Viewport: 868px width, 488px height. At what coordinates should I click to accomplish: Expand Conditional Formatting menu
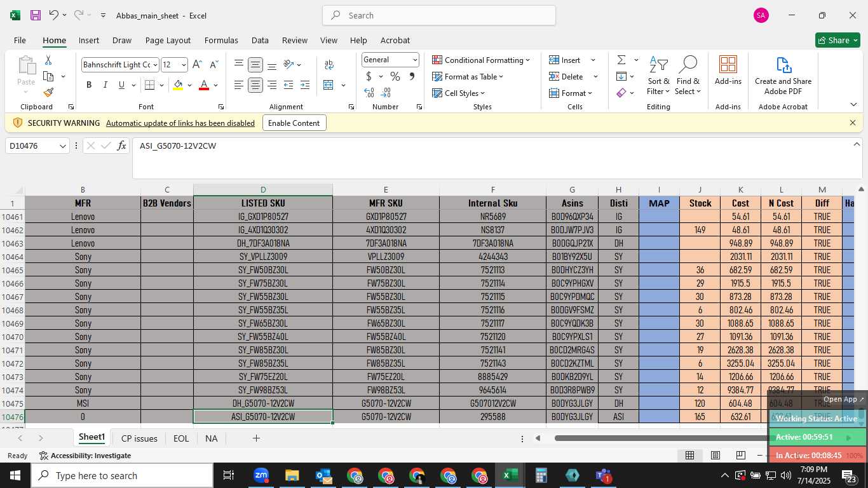tap(481, 60)
